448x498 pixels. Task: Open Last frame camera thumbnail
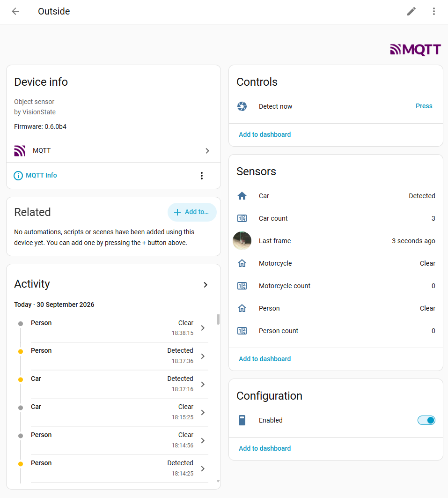point(242,241)
